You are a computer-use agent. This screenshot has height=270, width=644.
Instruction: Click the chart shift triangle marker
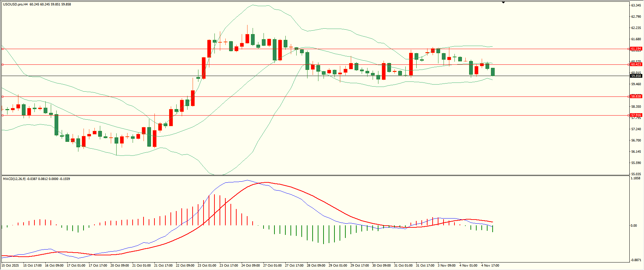pyautogui.click(x=503, y=2)
